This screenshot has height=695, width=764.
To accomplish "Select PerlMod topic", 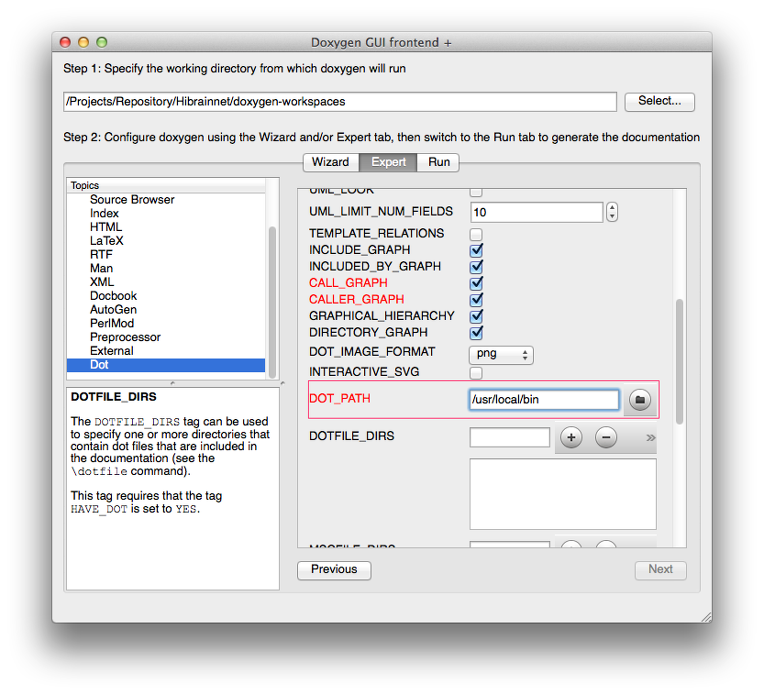I will (x=112, y=323).
